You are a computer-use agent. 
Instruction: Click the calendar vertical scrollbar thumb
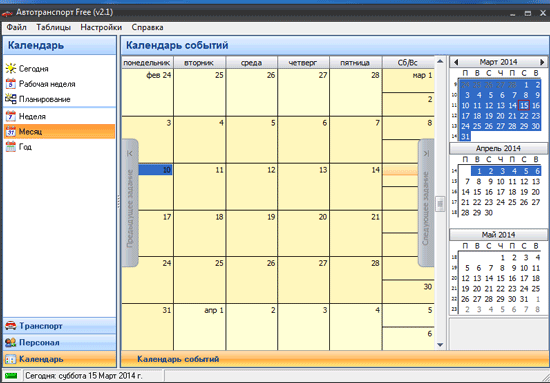point(440,204)
